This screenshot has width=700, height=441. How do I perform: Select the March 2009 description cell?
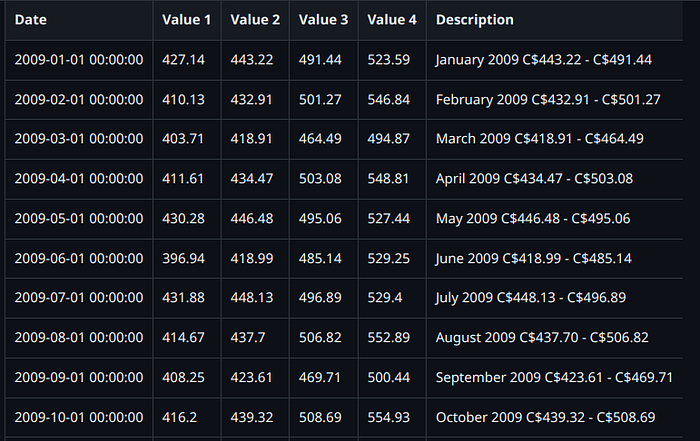tap(540, 139)
